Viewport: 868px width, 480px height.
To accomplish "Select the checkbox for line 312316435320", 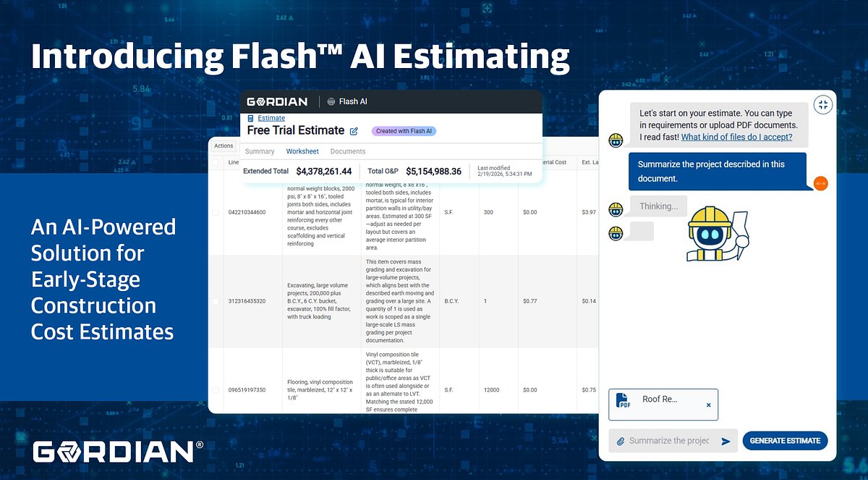I will pyautogui.click(x=215, y=300).
